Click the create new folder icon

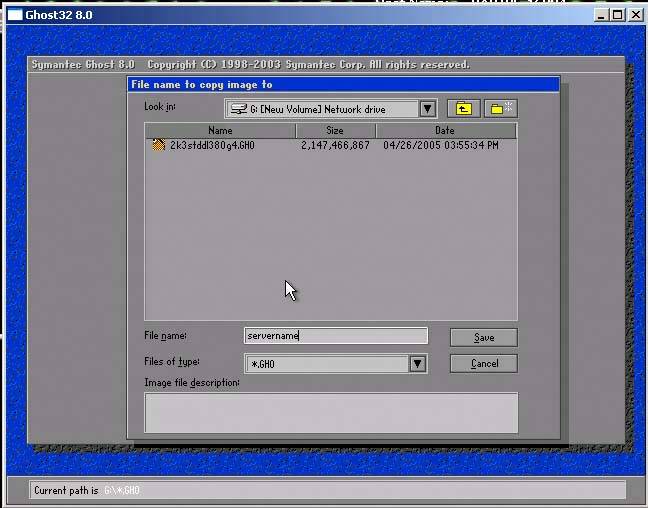click(500, 109)
